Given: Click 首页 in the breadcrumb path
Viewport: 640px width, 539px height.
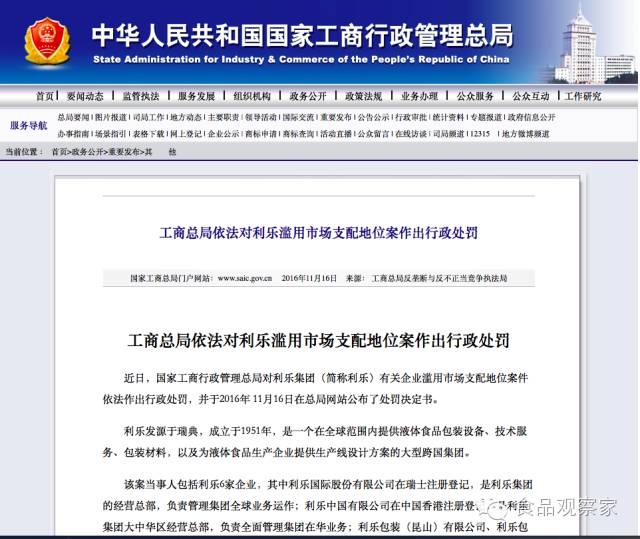Looking at the screenshot, I should [x=59, y=152].
